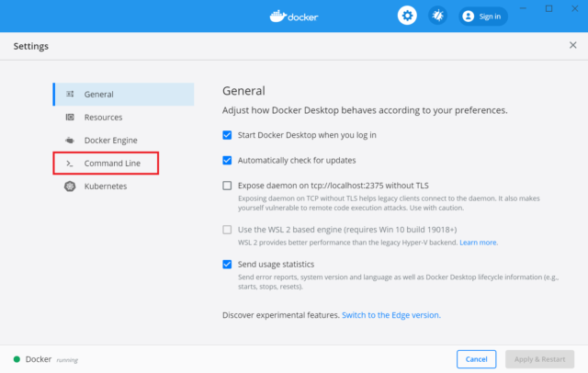This screenshot has width=588, height=373.
Task: Uncheck Send usage statistics
Action: tap(227, 265)
